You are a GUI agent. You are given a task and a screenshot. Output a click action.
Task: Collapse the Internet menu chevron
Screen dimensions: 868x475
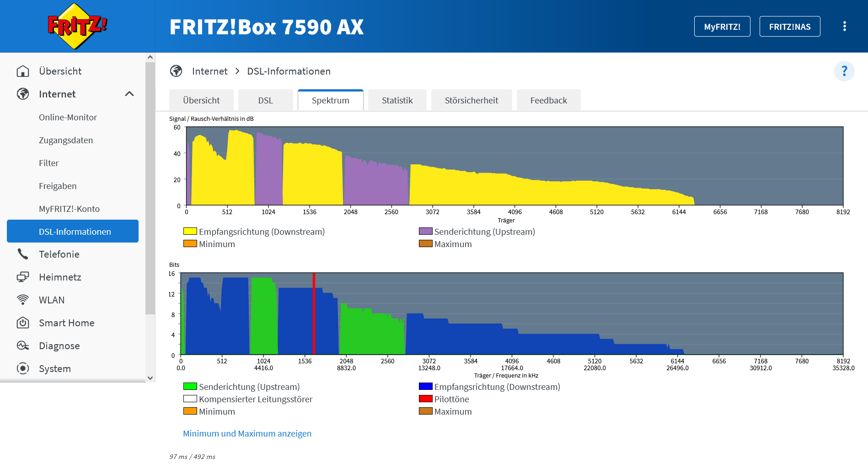pyautogui.click(x=129, y=94)
